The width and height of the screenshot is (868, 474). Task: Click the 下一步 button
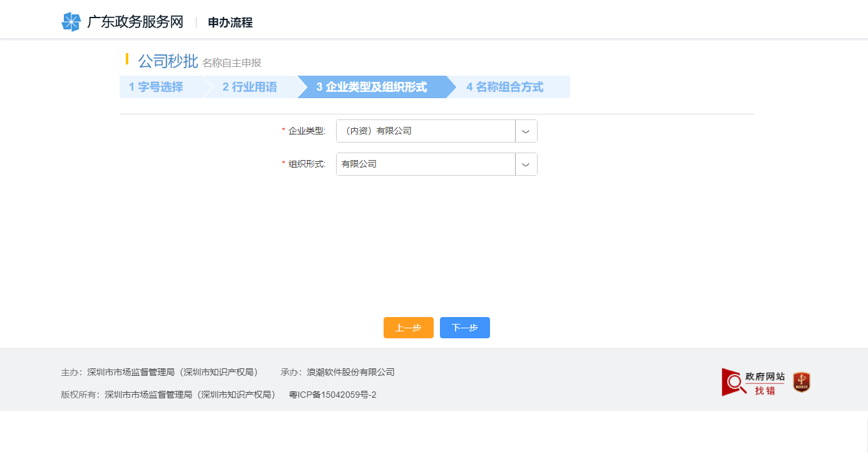(x=464, y=327)
